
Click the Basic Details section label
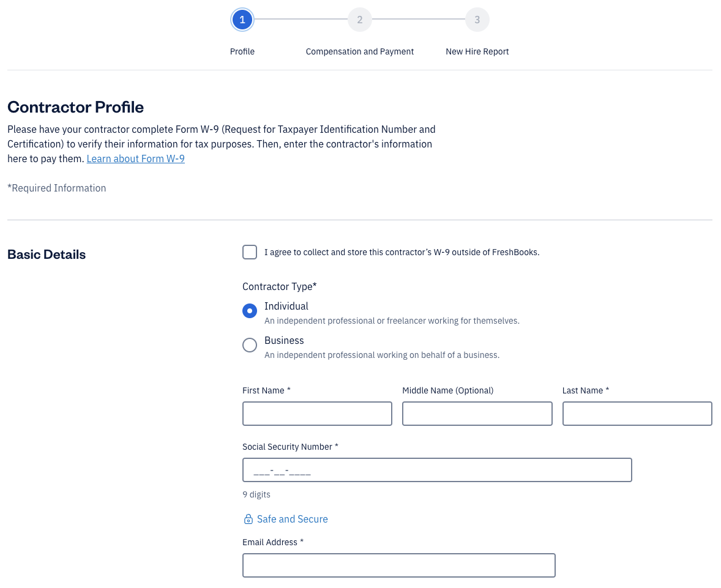[x=46, y=254]
